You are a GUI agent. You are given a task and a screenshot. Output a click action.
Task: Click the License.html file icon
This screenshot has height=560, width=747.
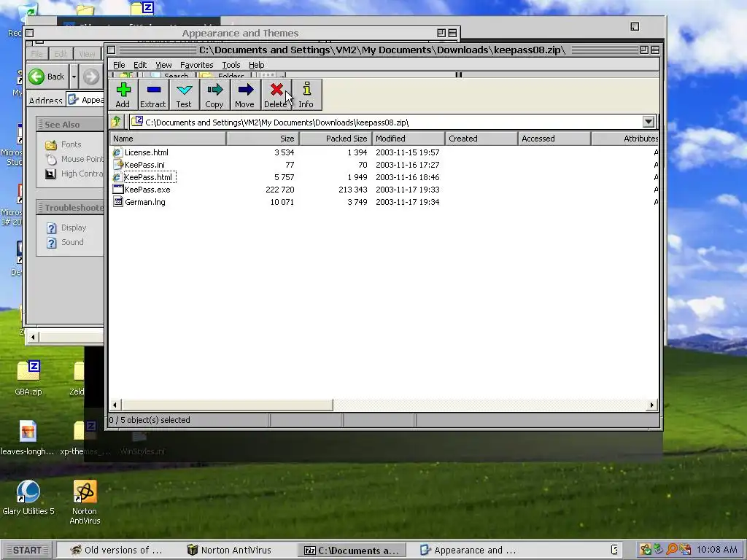(x=117, y=152)
